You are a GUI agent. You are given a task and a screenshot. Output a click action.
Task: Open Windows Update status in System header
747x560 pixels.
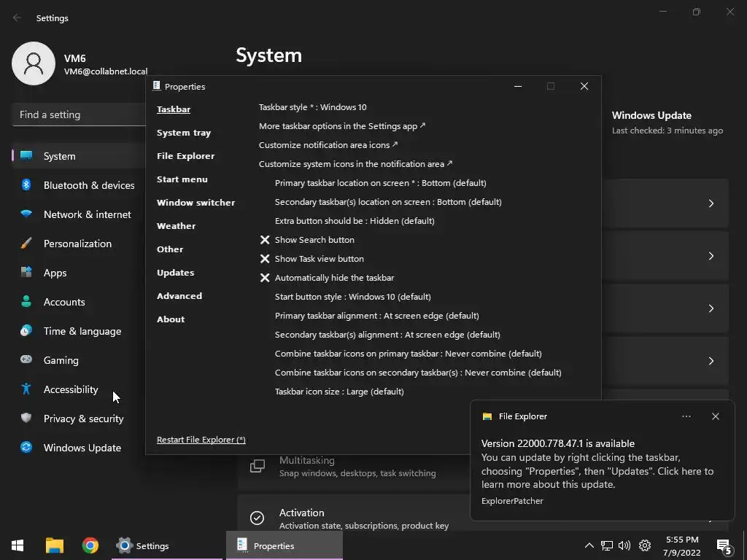[667, 122]
